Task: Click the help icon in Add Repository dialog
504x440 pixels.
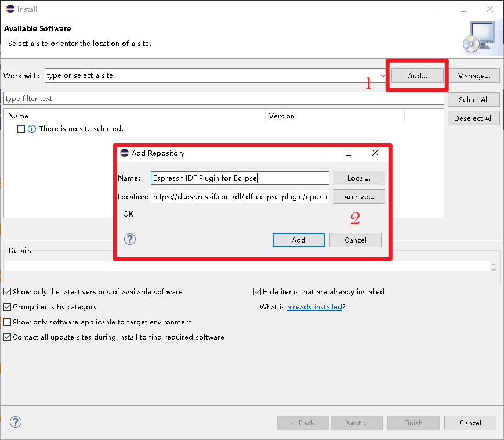Action: [129, 239]
